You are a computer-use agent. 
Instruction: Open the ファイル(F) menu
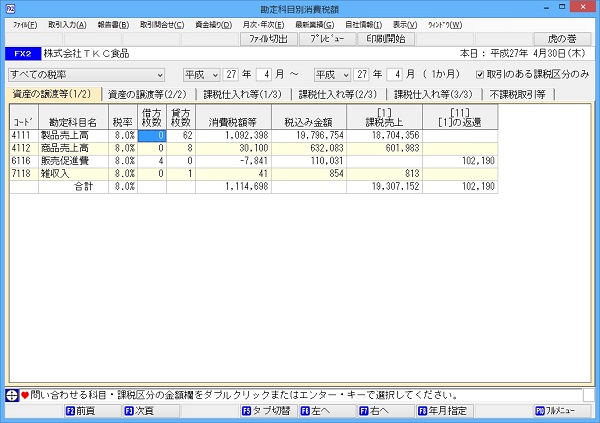click(x=25, y=25)
